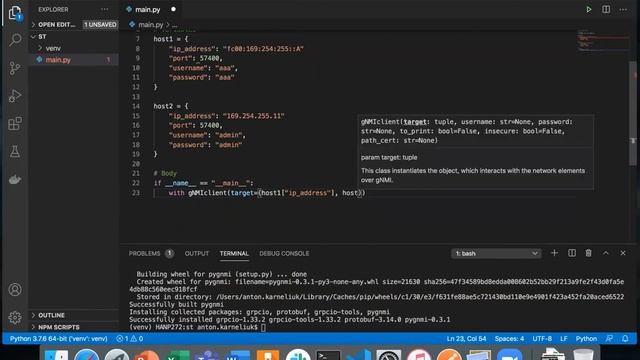640x360 pixels.
Task: Open the Trash in the Dock
Action: 583,355
